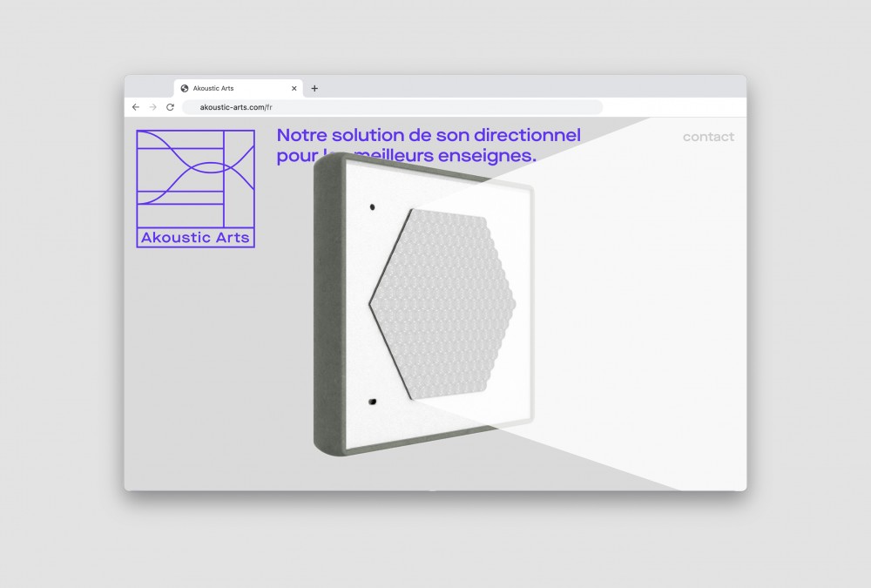The width and height of the screenshot is (871, 588).
Task: Select the Akoustic Arts browser tab
Action: click(x=239, y=88)
